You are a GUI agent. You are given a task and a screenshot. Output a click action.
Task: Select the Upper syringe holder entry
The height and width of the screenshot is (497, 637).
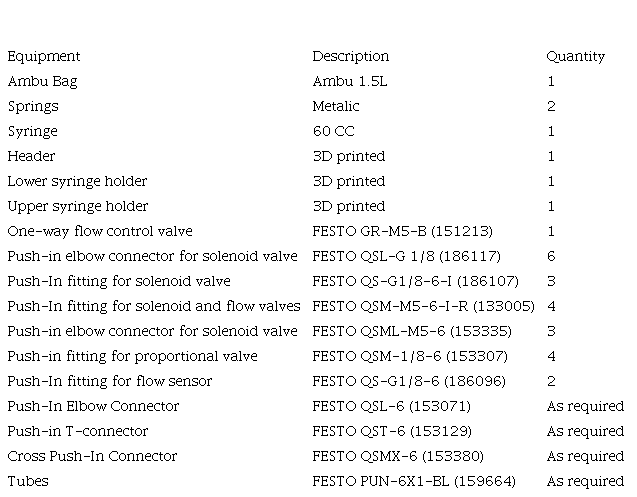pyautogui.click(x=77, y=207)
